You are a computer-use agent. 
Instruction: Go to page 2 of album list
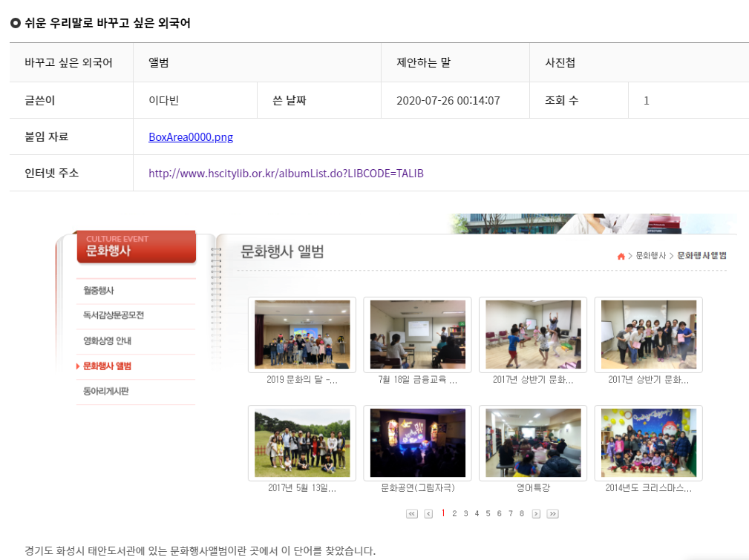click(x=454, y=514)
